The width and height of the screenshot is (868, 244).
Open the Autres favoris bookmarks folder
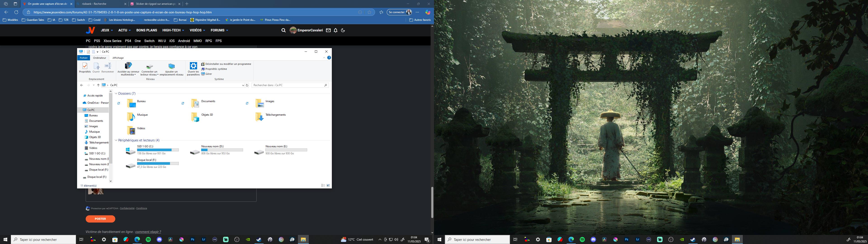[420, 20]
